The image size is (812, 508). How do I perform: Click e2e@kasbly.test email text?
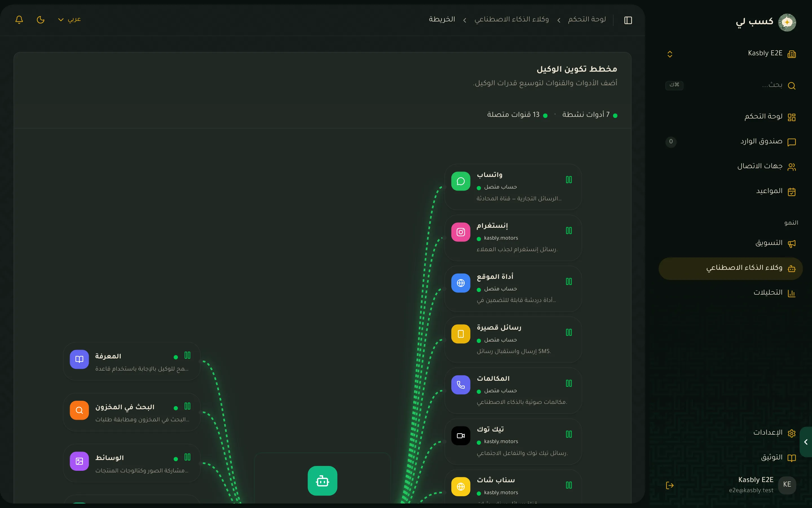coord(751,490)
